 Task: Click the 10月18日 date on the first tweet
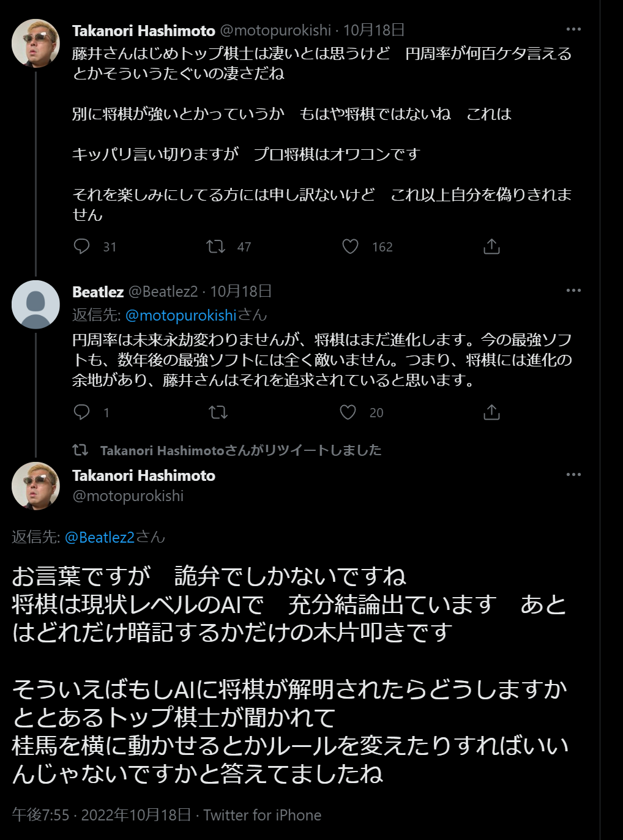(373, 30)
